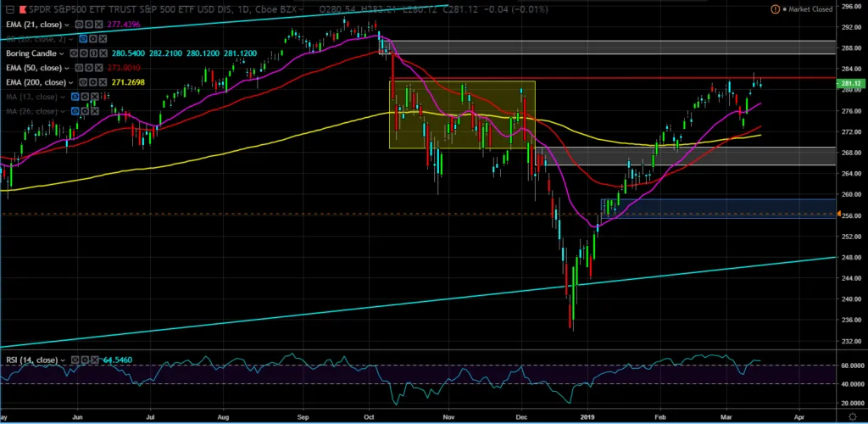Open settings gear for EMA (50, close)

(x=88, y=68)
